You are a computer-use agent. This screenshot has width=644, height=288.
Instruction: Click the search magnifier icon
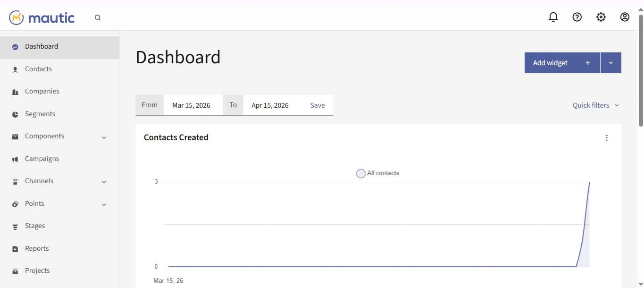point(98,17)
